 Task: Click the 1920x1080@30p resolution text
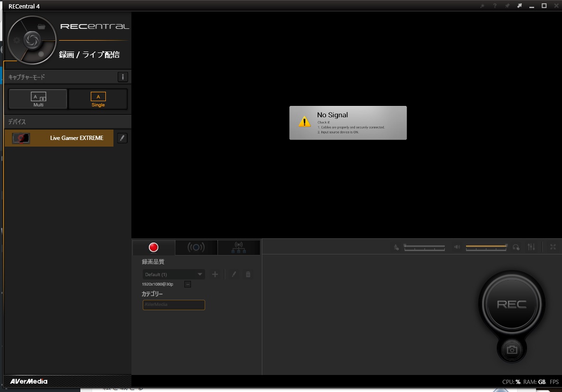click(157, 284)
